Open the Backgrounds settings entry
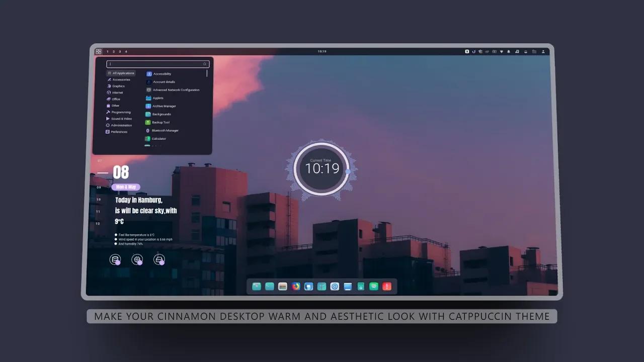Viewport: 644px width, 362px height. click(x=161, y=114)
